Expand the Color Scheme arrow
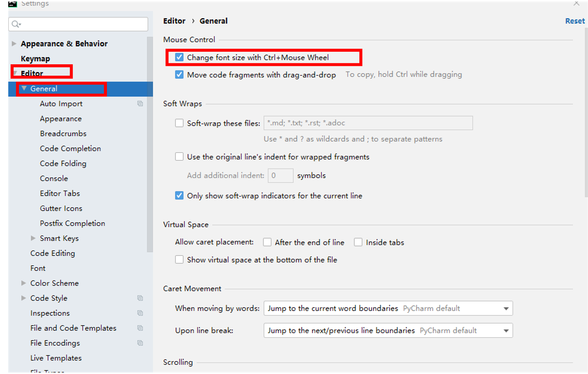The image size is (588, 374). point(24,283)
